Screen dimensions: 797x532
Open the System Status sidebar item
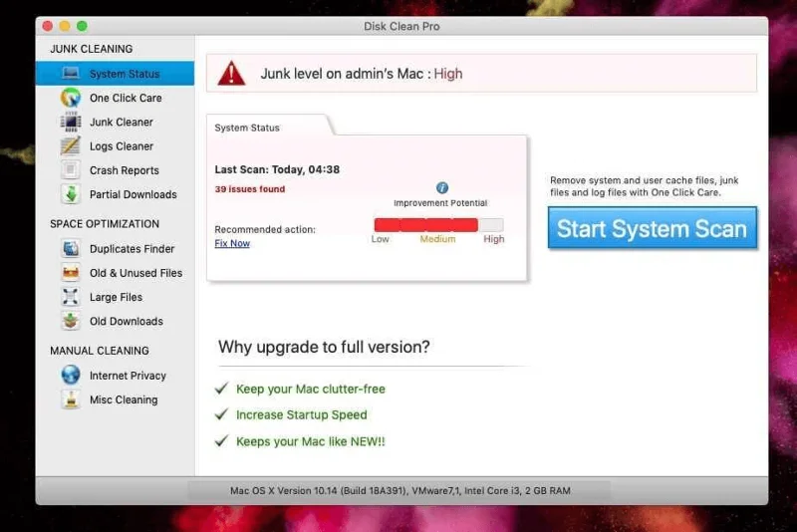pos(115,74)
